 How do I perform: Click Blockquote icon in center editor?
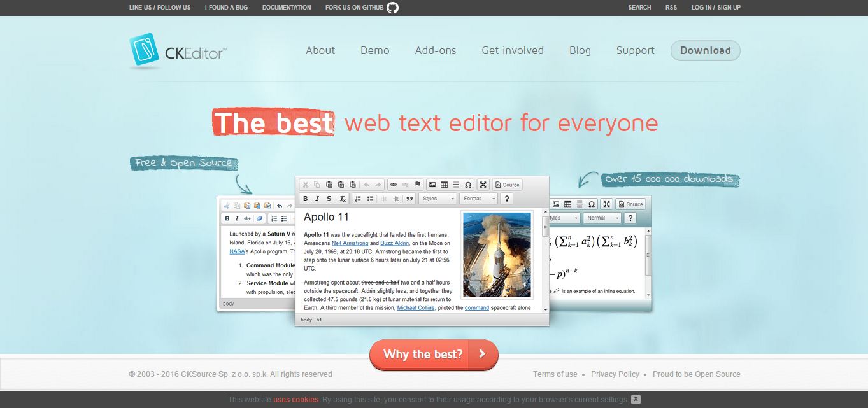click(409, 199)
